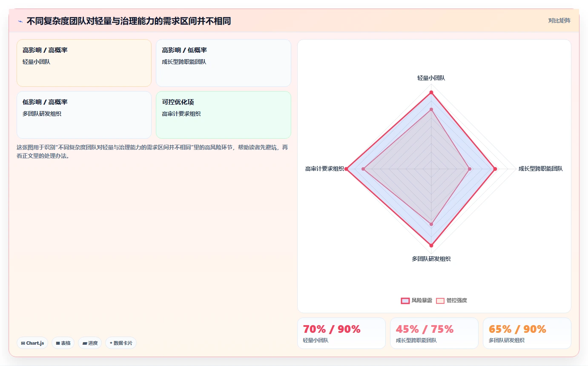Click the 对比矩阵 label in header
This screenshot has width=588, height=366.
[x=559, y=20]
